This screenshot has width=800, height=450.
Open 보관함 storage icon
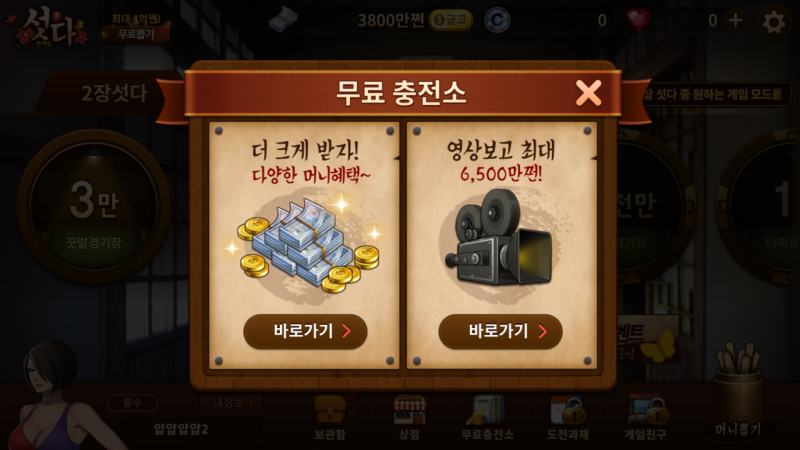(330, 417)
